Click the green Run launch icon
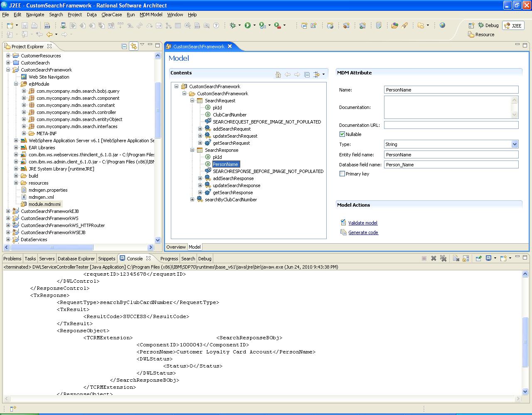The height and width of the screenshot is (415, 532). (247, 25)
